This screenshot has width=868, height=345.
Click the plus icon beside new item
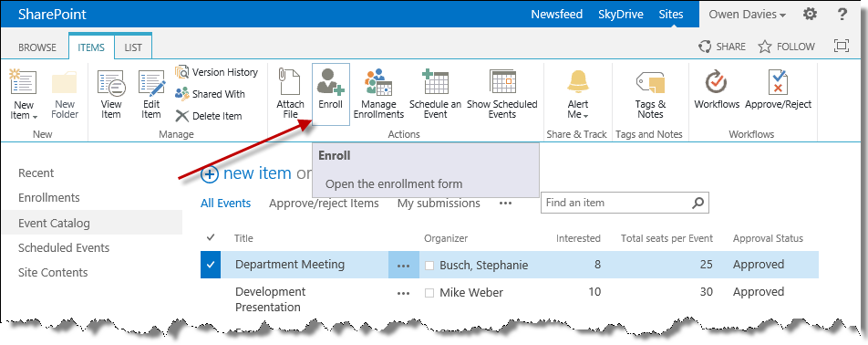pyautogui.click(x=210, y=174)
